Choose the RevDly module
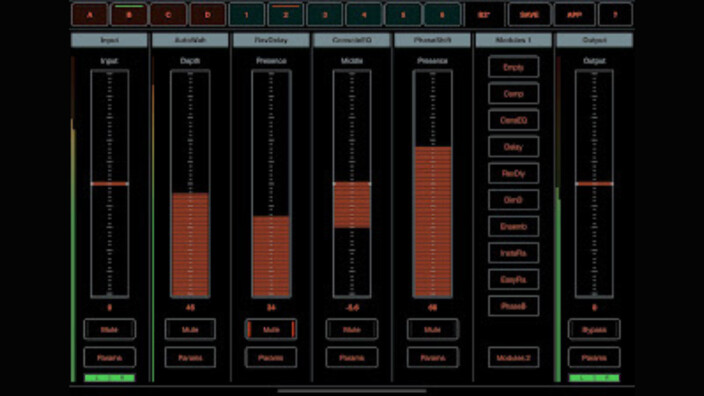 (x=513, y=173)
